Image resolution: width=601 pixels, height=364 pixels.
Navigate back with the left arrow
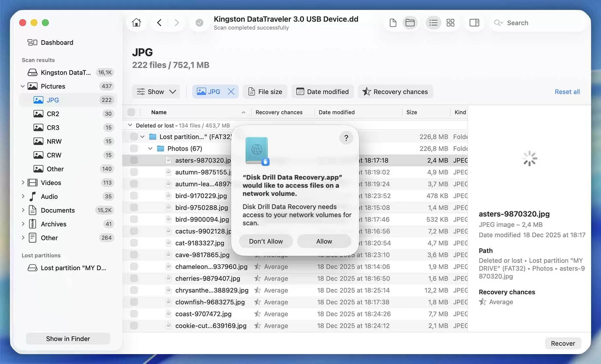coord(159,22)
